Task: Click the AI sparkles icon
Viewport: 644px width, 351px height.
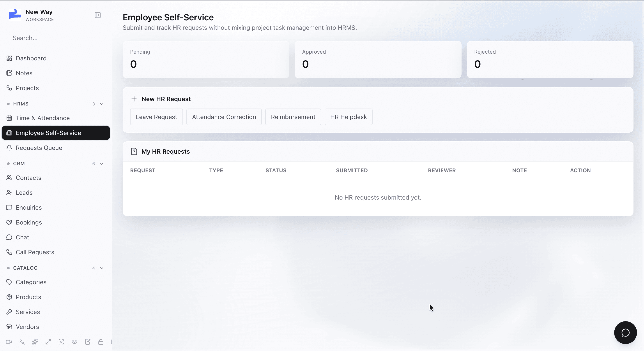Action: pos(35,342)
